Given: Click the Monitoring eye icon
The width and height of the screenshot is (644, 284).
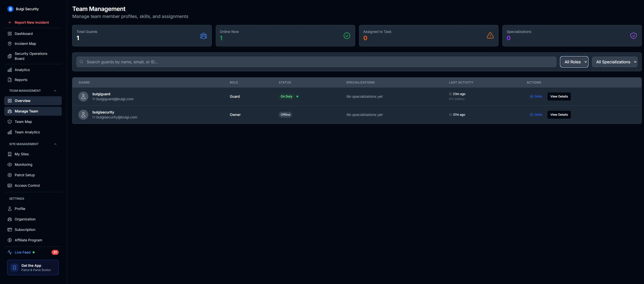Looking at the screenshot, I should point(10,165).
